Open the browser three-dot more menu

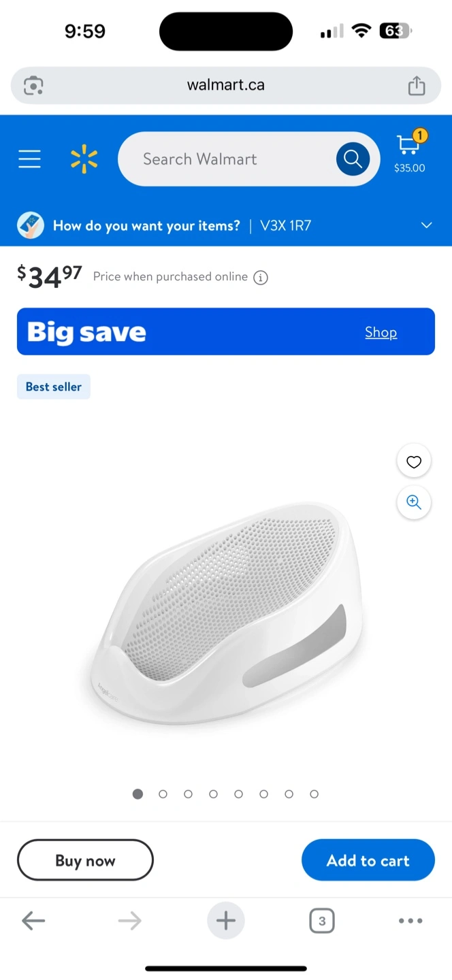click(410, 921)
